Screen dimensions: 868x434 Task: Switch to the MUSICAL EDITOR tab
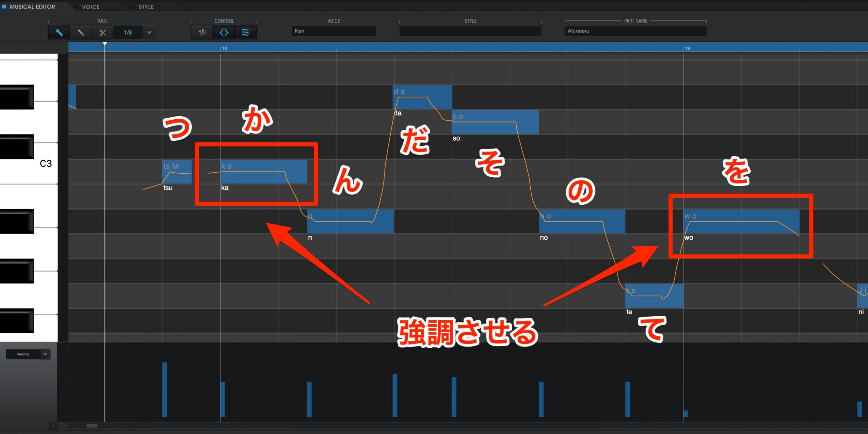coord(32,6)
